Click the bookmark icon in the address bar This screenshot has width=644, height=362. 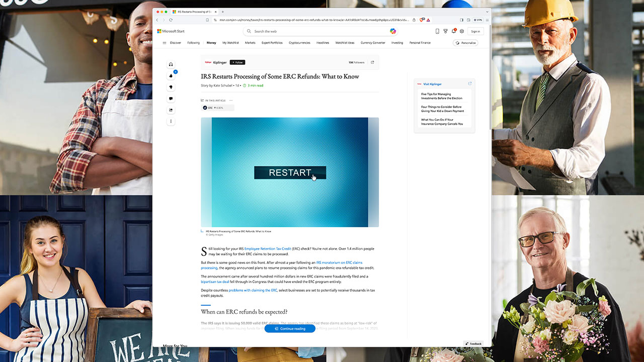tap(207, 20)
